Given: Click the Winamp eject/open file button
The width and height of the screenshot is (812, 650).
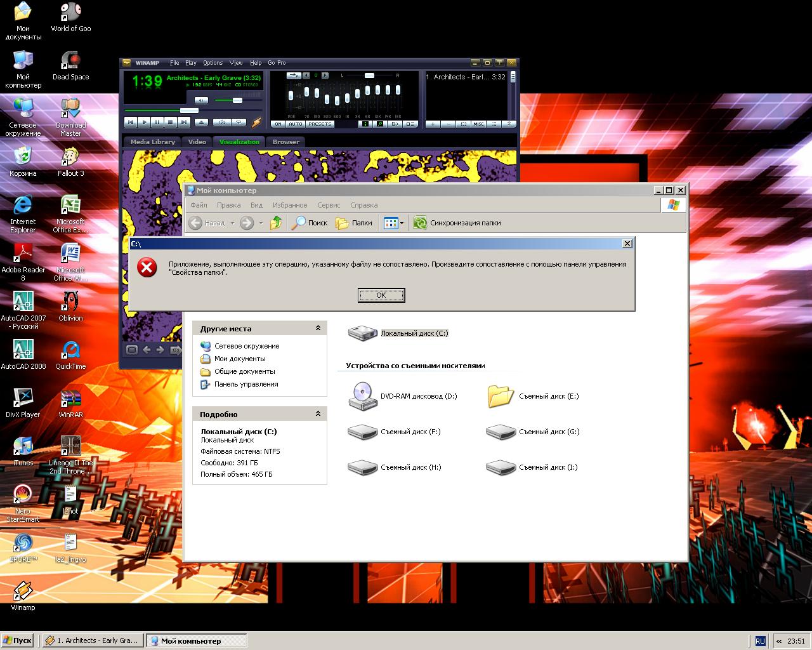Looking at the screenshot, I should tap(201, 122).
